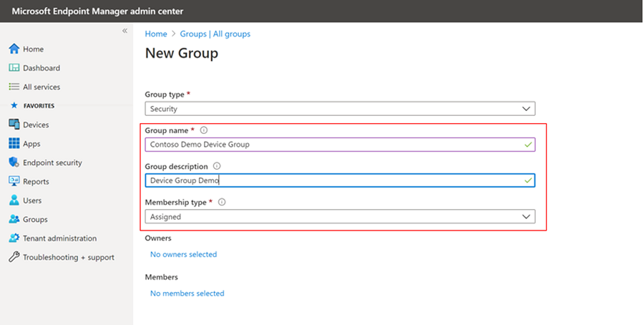Click info icon next to Membership type
The height and width of the screenshot is (325, 644).
(x=222, y=202)
